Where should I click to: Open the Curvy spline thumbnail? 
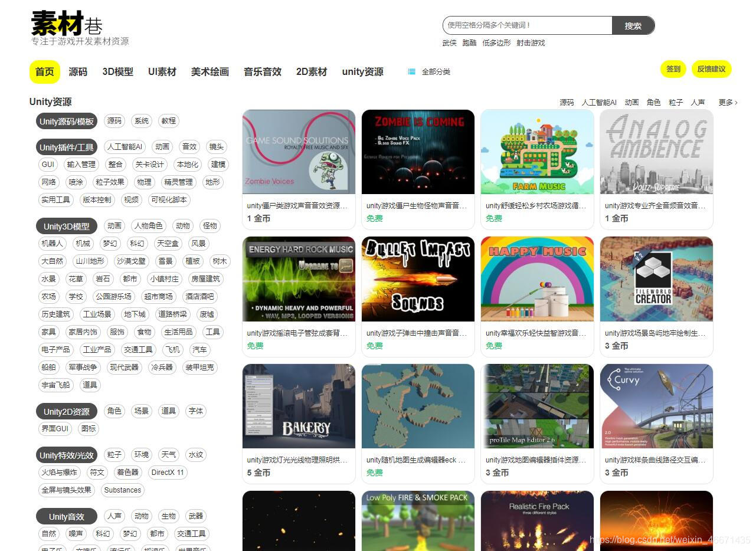657,406
